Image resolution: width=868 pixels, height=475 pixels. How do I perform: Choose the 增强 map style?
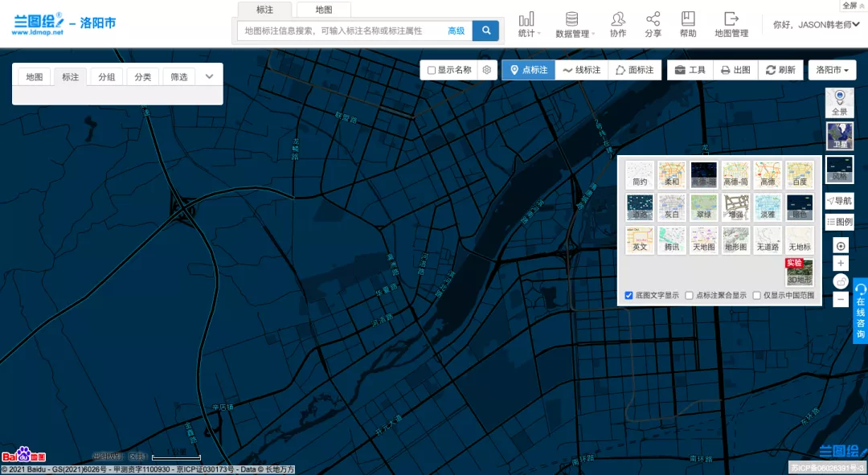point(735,207)
